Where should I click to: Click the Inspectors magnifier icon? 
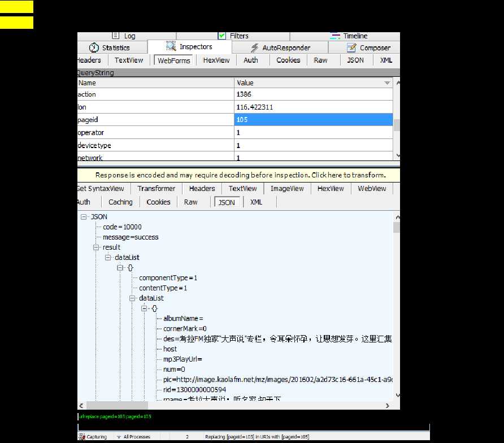(x=171, y=46)
